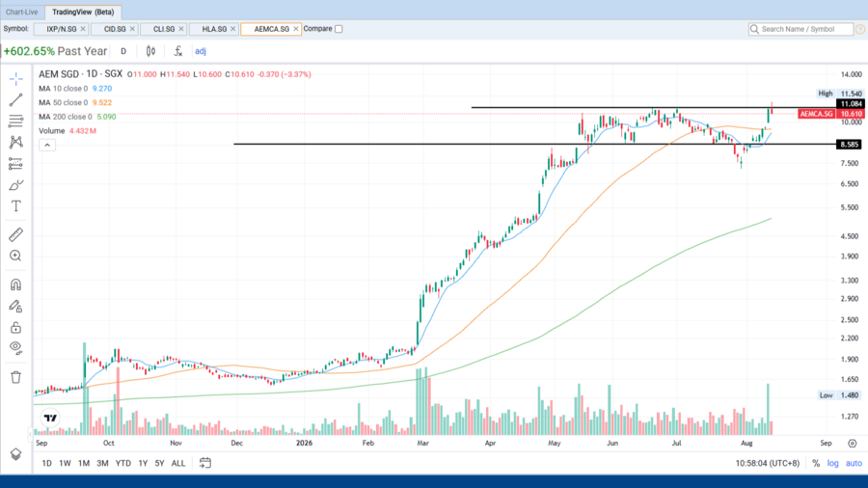Select the Text annotation tool

(16, 206)
